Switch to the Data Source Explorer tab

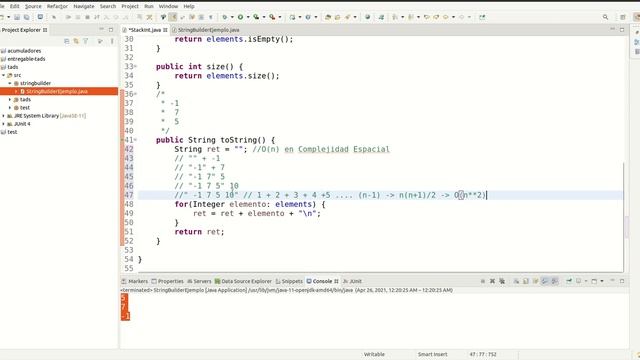243,281
